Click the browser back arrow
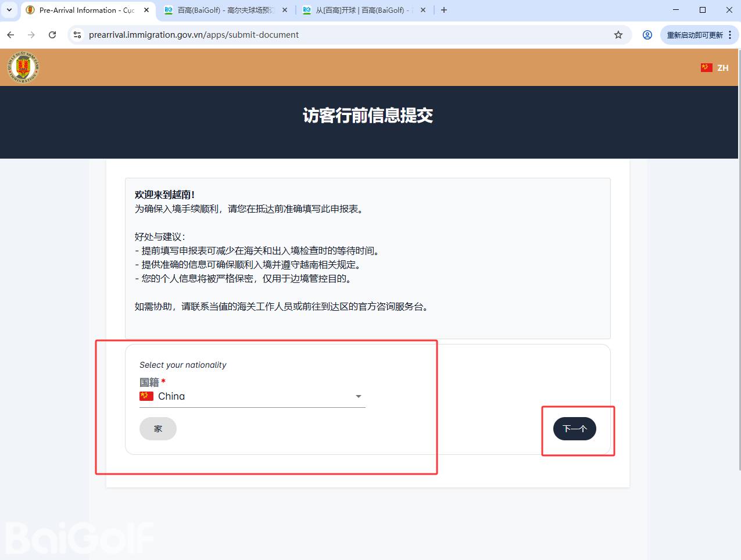 (x=10, y=35)
